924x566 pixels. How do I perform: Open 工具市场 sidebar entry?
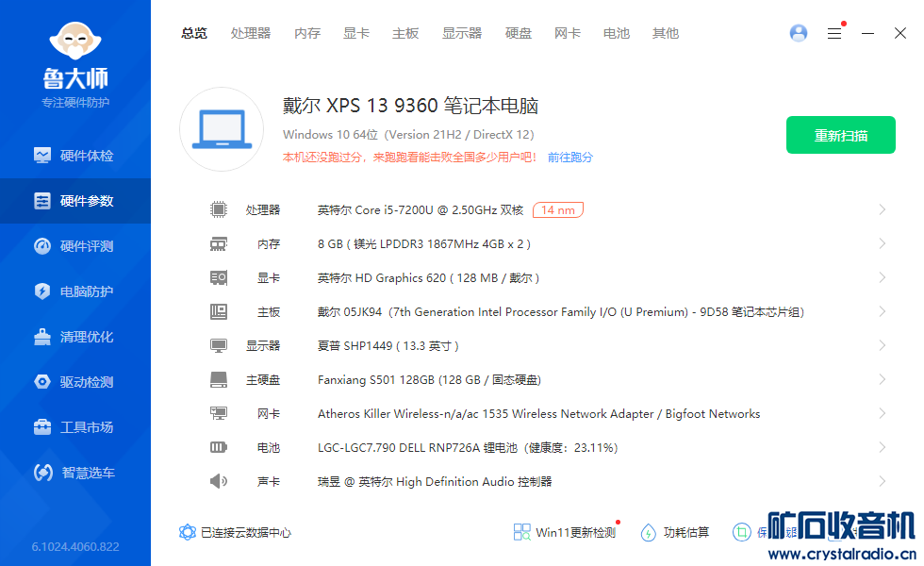pos(74,427)
